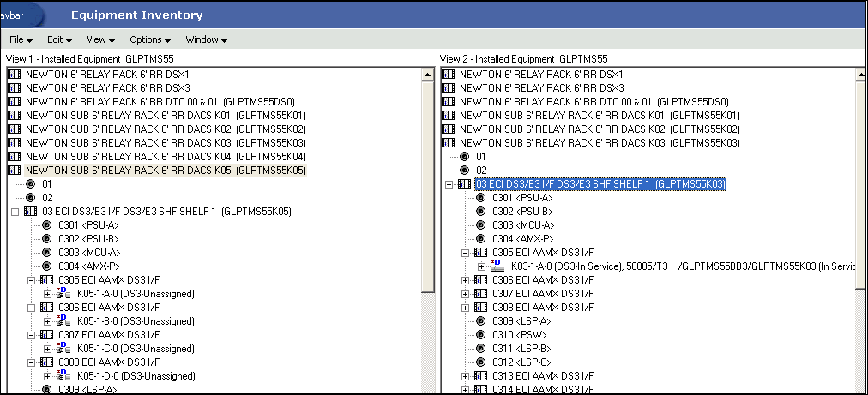
Task: Collapse shelf 03 GLPTMS55K03 in View 2
Action: point(449,184)
